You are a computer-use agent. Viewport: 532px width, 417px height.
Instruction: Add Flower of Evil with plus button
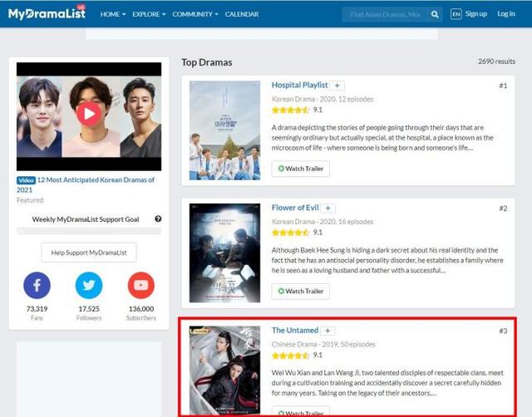click(328, 208)
